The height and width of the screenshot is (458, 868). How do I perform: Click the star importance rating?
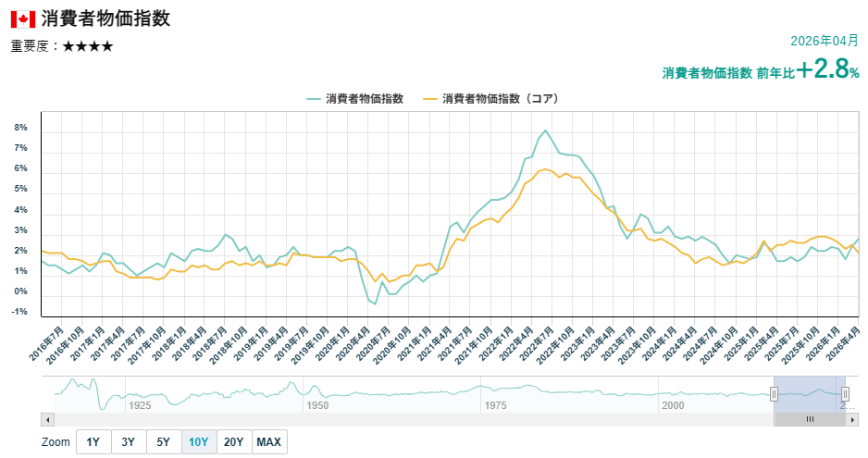(88, 46)
